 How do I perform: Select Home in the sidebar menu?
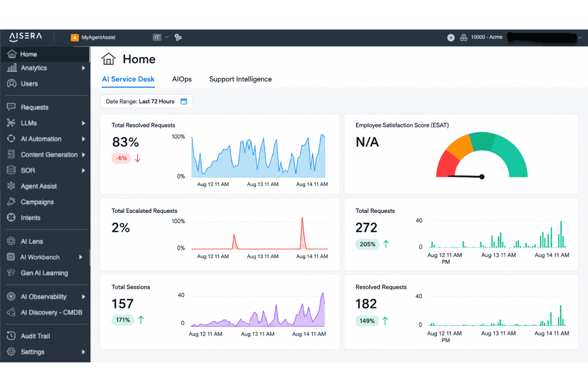click(45, 54)
